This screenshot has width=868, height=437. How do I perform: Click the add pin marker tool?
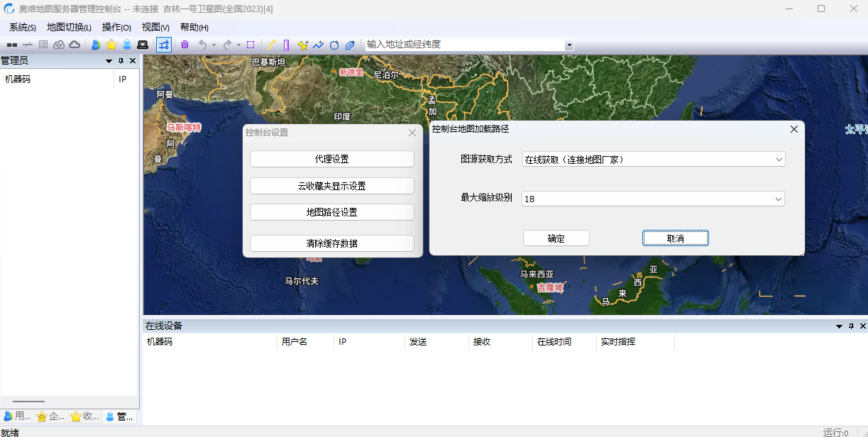(x=303, y=45)
